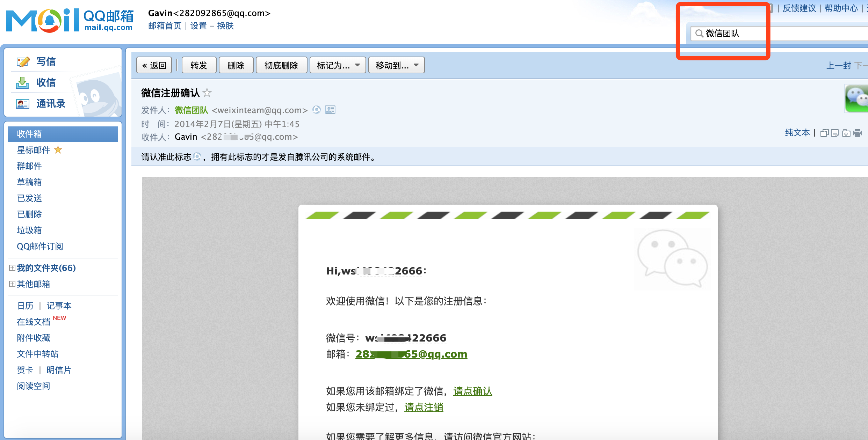Click the search box containing 微信团队
Image resolution: width=868 pixels, height=440 pixels.
(779, 34)
